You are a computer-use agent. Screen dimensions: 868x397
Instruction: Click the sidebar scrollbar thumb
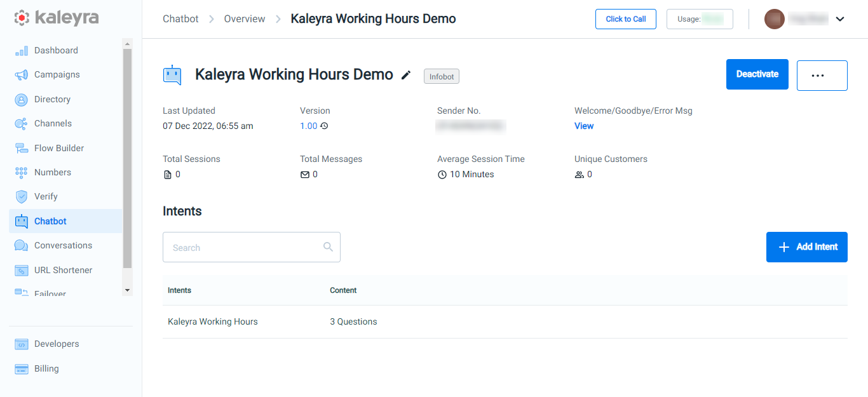click(x=128, y=158)
